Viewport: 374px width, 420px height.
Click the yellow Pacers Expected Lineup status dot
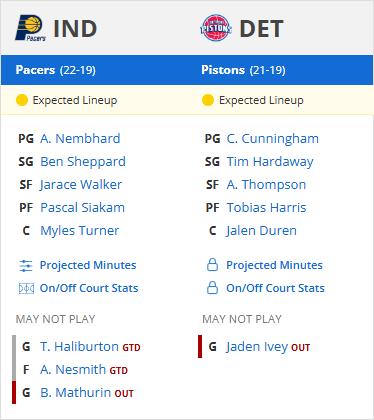(22, 100)
